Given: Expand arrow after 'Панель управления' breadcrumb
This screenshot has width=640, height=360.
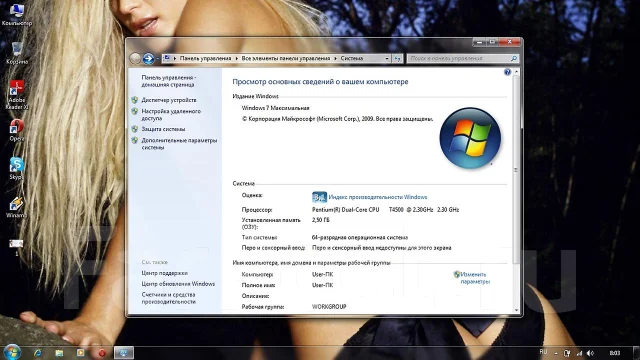Looking at the screenshot, I should click(236, 59).
